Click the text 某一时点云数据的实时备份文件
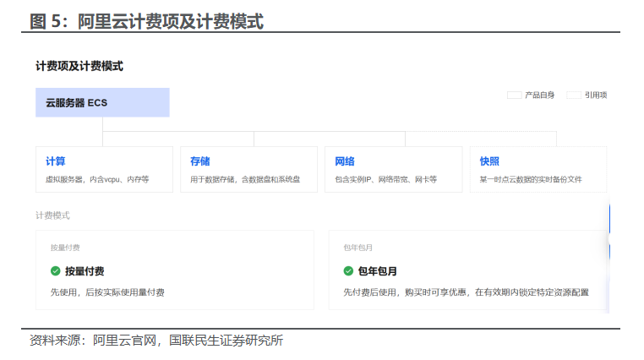Viewport: 644px width, 360px height. click(531, 179)
